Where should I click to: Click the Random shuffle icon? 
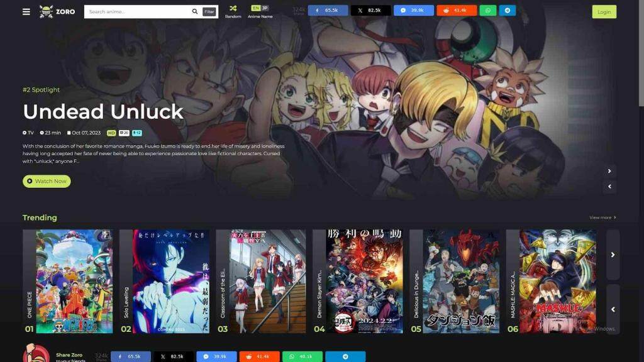[233, 8]
